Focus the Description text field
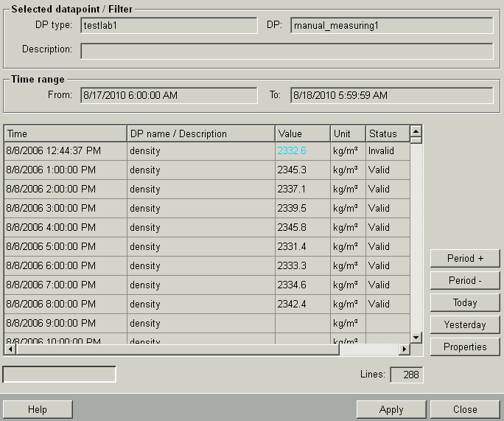 tap(287, 51)
